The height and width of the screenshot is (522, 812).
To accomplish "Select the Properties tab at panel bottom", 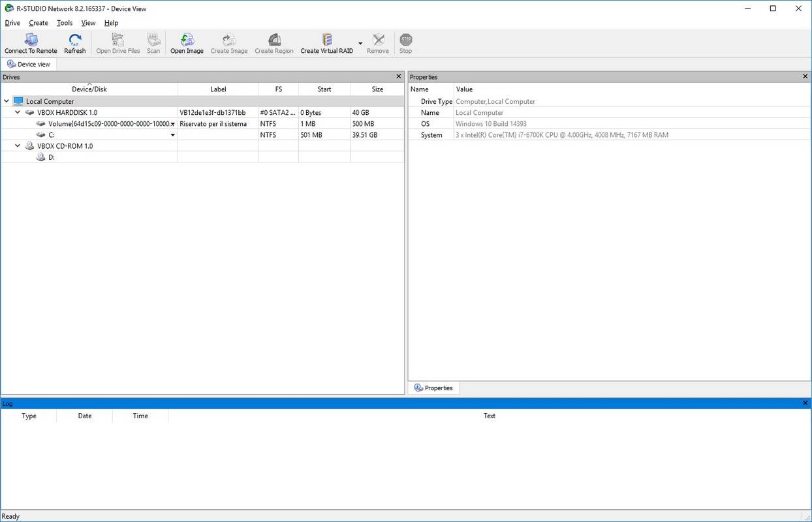I will [x=433, y=388].
